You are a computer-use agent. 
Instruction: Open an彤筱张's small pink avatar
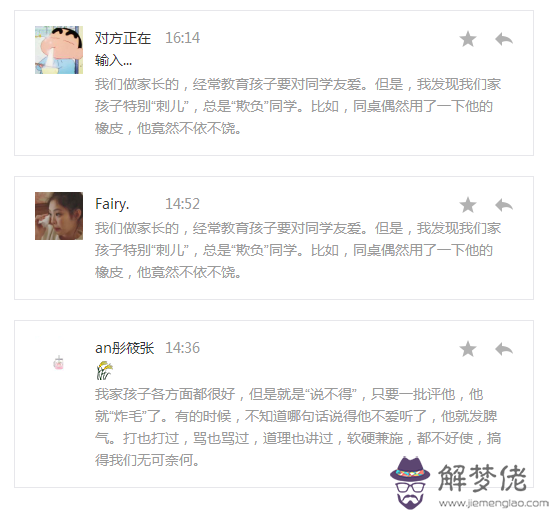58,363
